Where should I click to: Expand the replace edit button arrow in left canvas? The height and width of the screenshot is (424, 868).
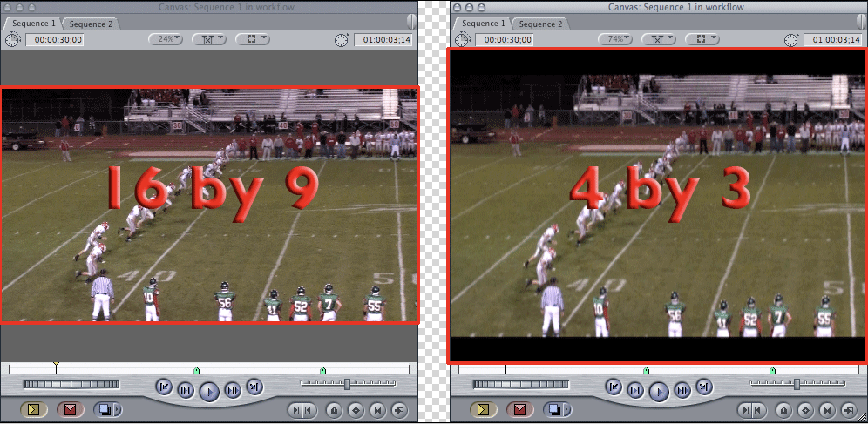click(115, 409)
